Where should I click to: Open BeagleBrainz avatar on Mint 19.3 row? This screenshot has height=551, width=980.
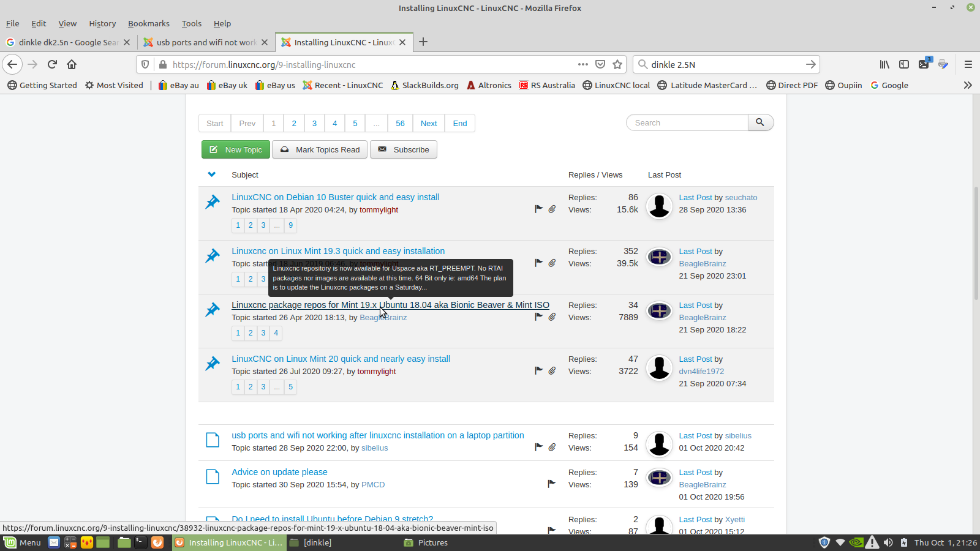coord(660,257)
